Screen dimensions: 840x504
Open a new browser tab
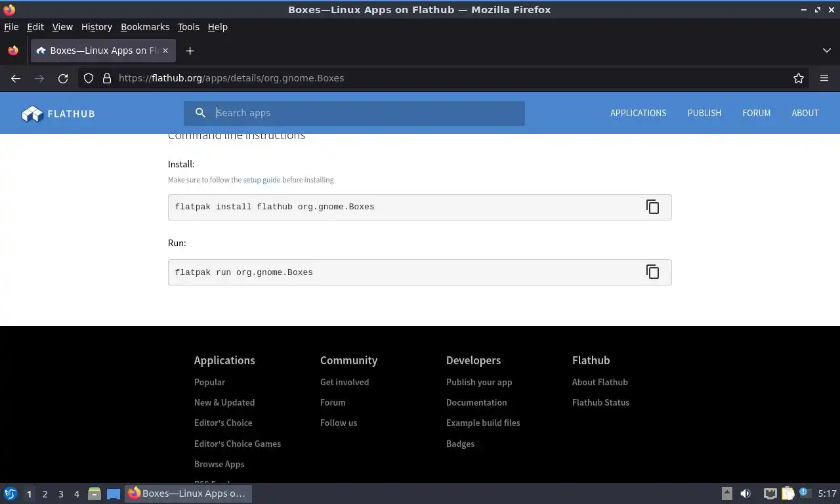click(x=190, y=51)
